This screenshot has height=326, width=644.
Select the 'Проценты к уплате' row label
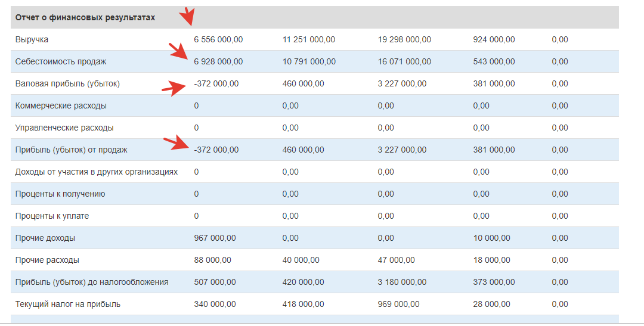tap(52, 216)
